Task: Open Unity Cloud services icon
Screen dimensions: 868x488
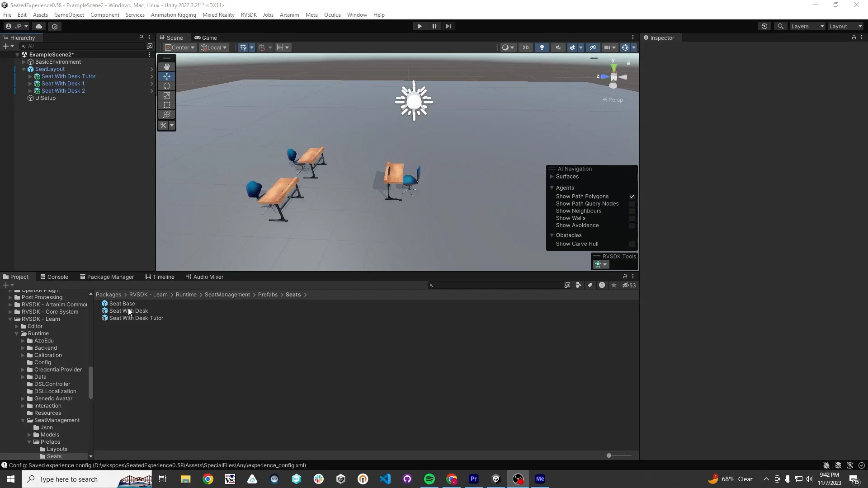Action: 39,26
